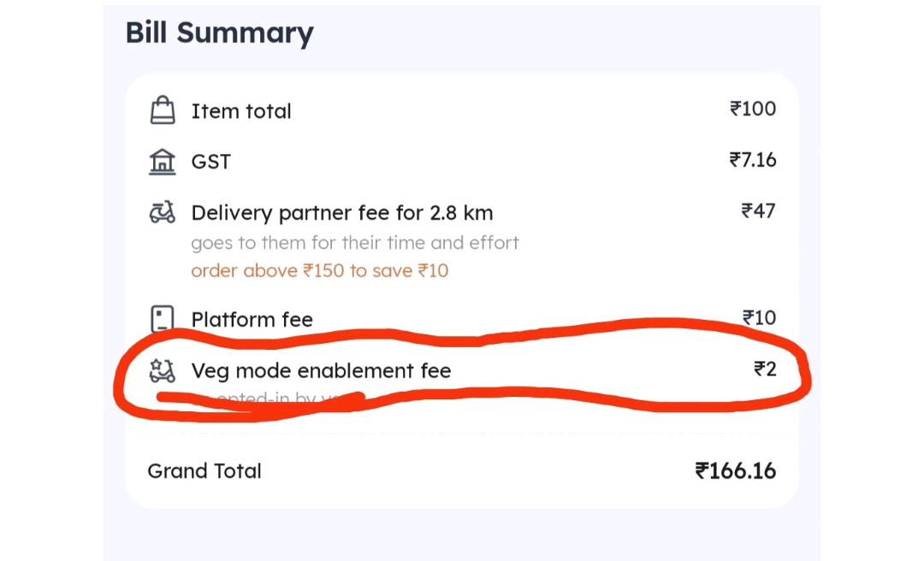Click the GST label text

[210, 162]
